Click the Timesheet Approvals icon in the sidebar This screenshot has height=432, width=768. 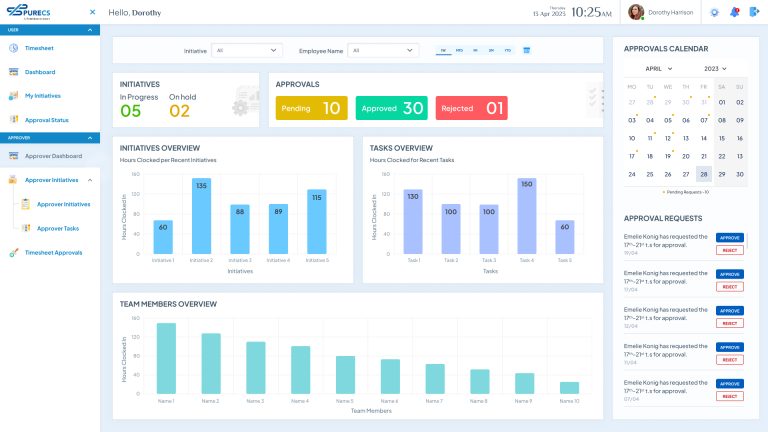coord(14,253)
